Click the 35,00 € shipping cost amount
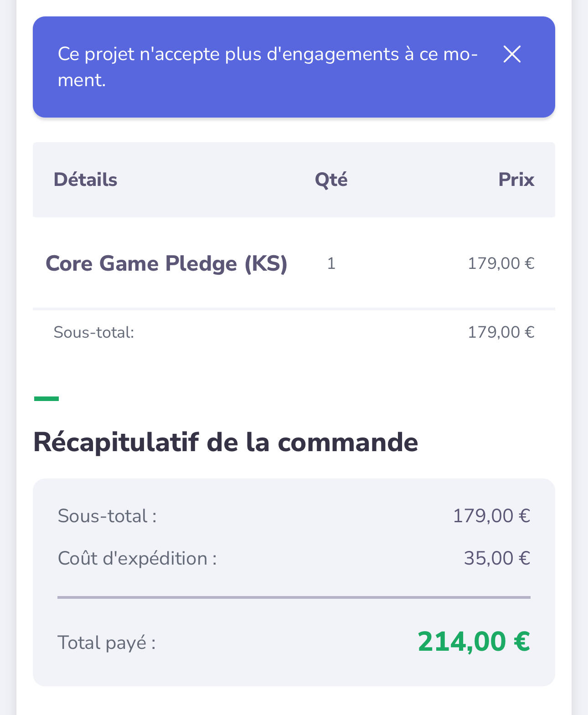 (496, 558)
